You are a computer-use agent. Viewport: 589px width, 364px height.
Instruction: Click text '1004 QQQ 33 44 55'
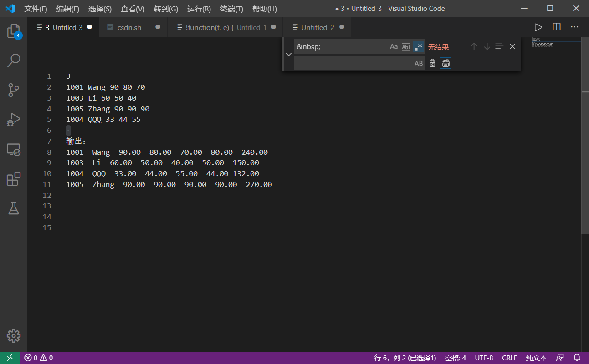click(x=103, y=120)
